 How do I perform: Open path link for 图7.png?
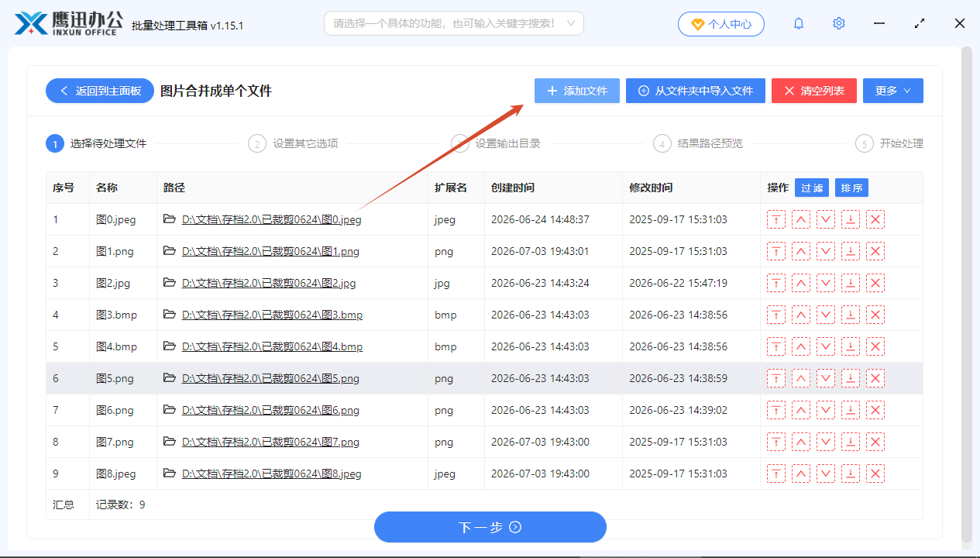tap(270, 442)
